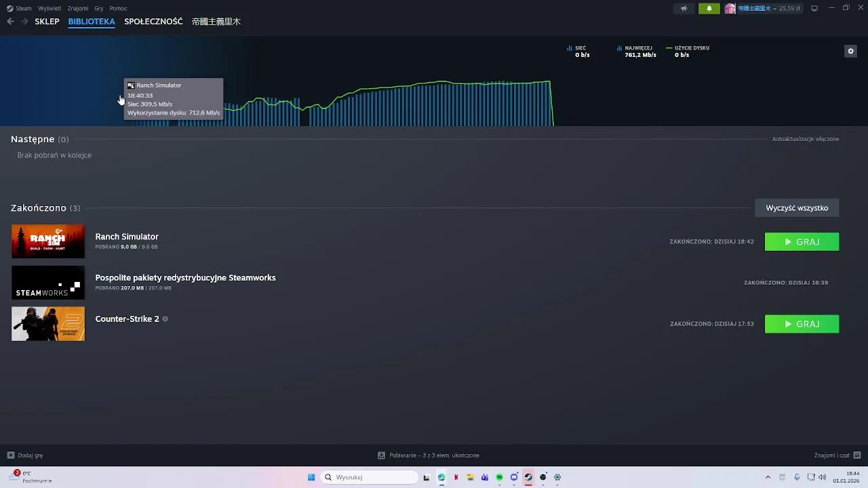The height and width of the screenshot is (488, 868).
Task: Click the Ranch Simulator title
Action: pos(127,237)
